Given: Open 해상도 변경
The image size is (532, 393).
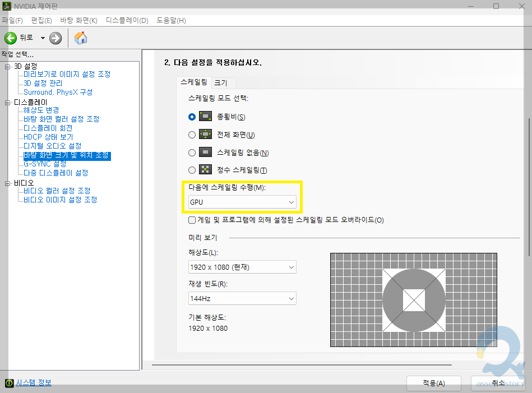Looking at the screenshot, I should coord(41,110).
